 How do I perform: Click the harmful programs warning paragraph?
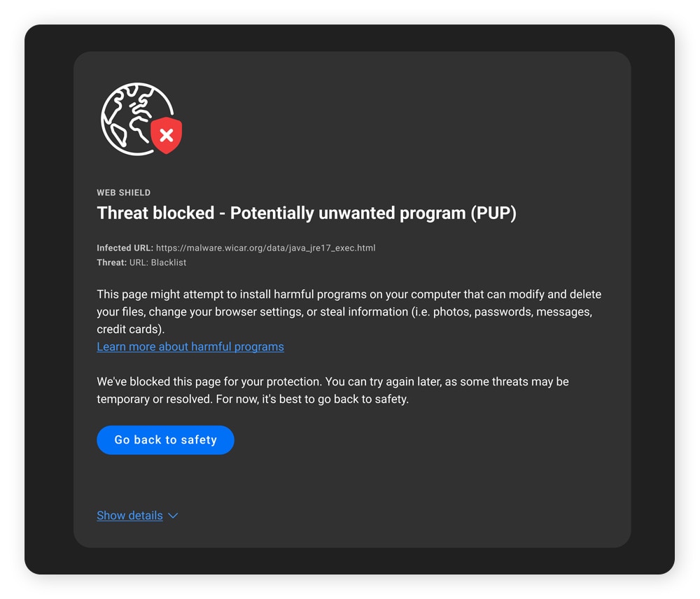point(349,311)
